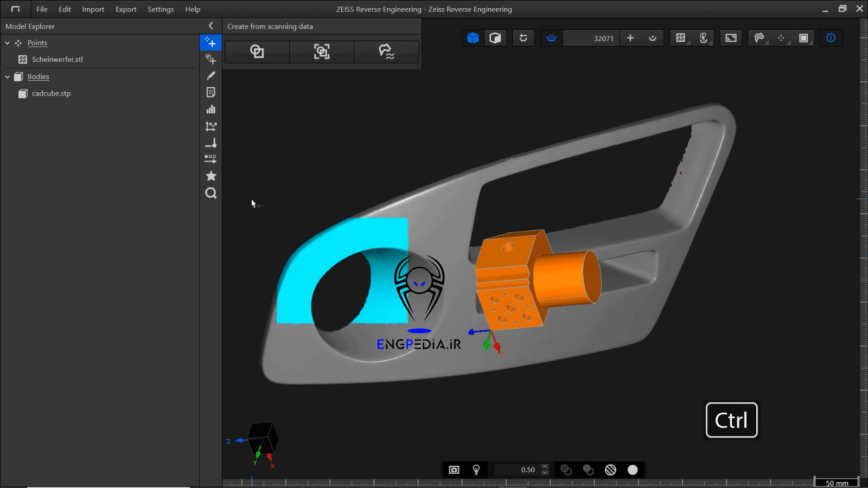
Task: Toggle the light bulb lighting icon
Action: pos(476,470)
